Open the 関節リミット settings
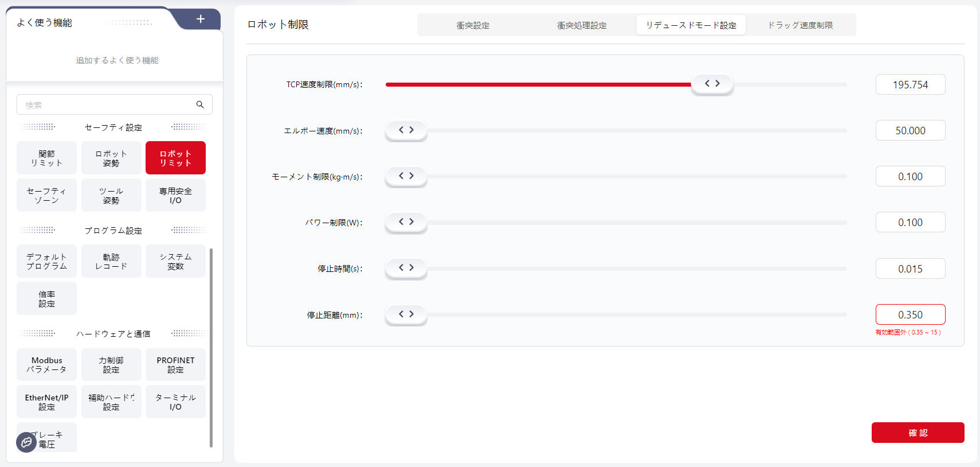 coord(46,158)
